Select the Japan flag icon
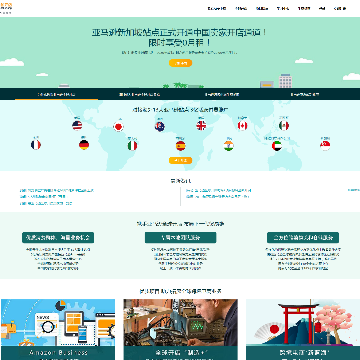The width and height of the screenshot is (360, 360). point(118,126)
